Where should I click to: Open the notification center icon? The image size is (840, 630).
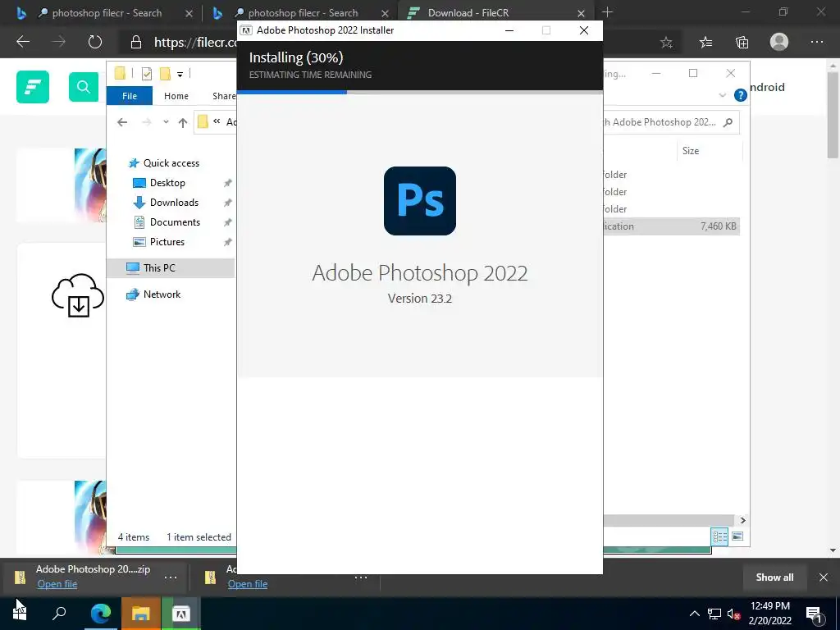[x=814, y=614]
